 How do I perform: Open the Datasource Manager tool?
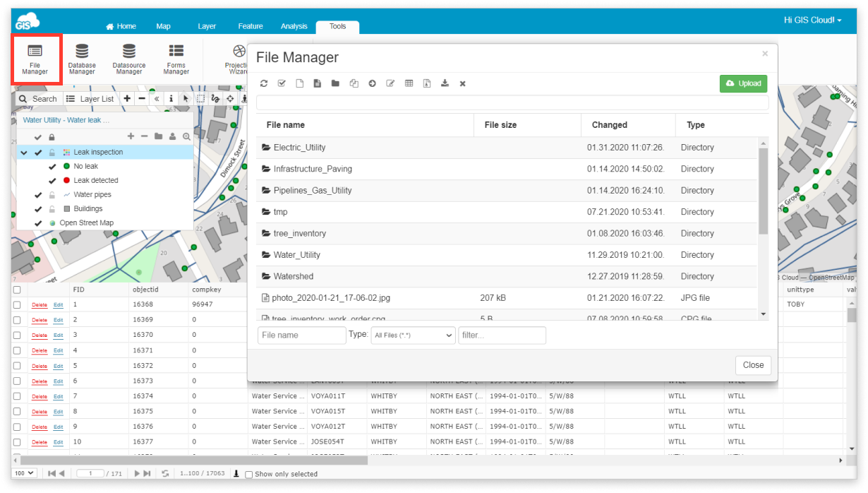pos(129,59)
